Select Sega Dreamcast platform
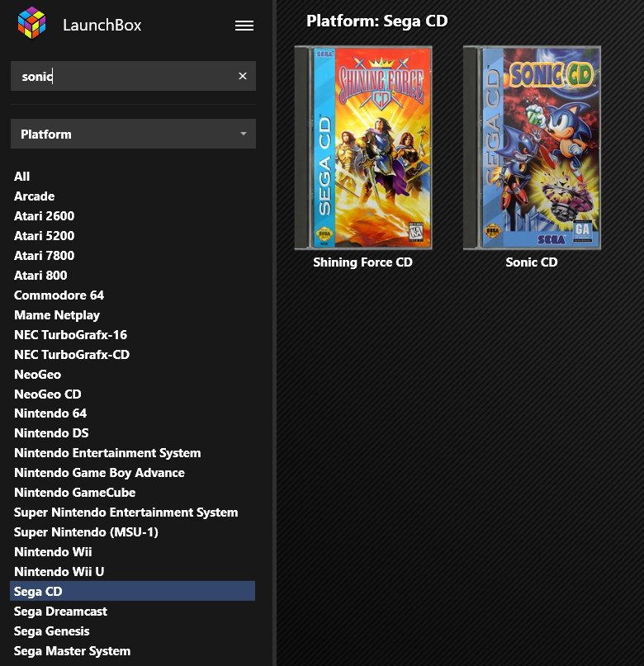This screenshot has height=666, width=644. (x=60, y=612)
